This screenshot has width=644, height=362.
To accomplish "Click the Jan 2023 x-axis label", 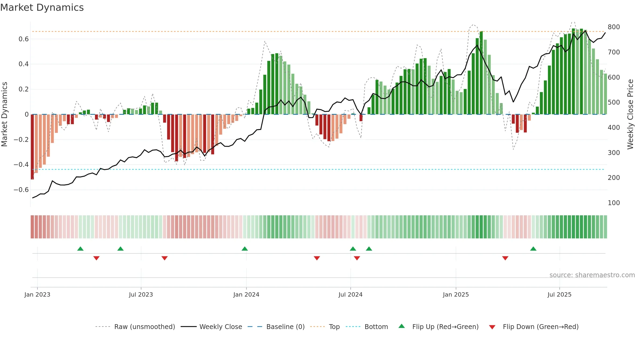I will (x=37, y=294).
